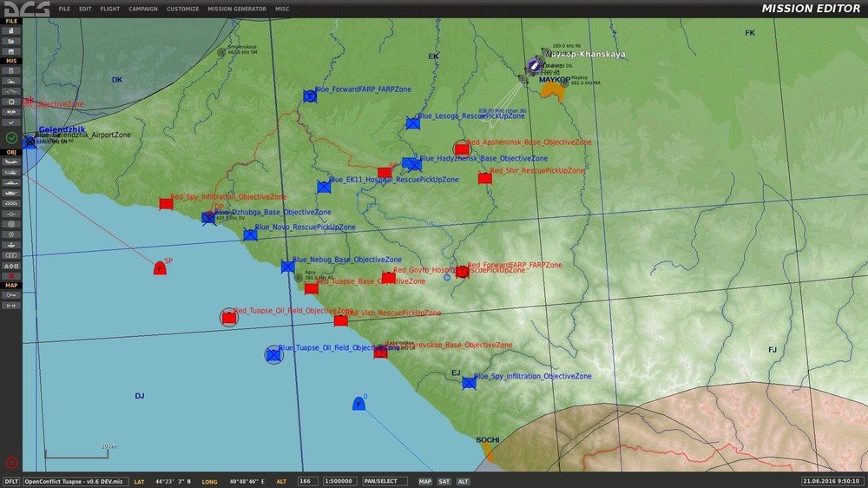Click the Gelendzhik airport label
This screenshot has width=868, height=488.
coord(62,129)
